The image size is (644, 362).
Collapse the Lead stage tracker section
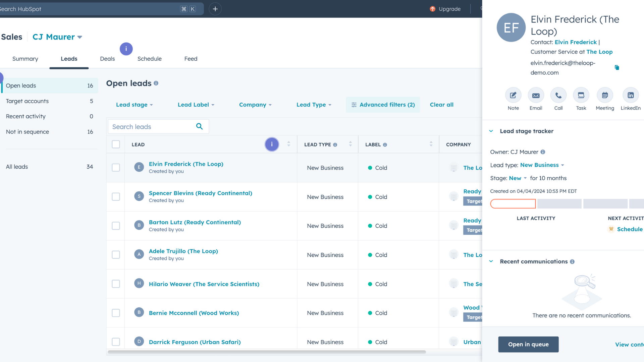[491, 131]
